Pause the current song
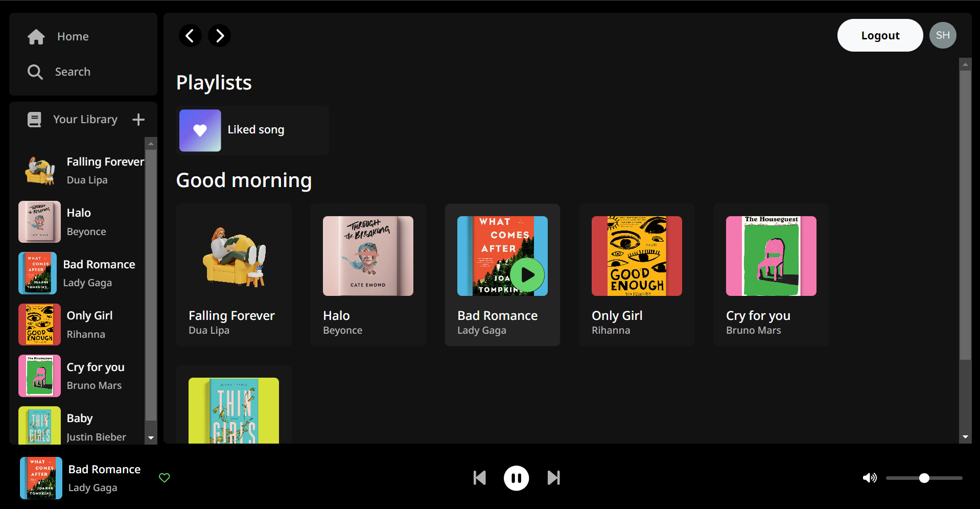The width and height of the screenshot is (980, 509). coord(517,478)
